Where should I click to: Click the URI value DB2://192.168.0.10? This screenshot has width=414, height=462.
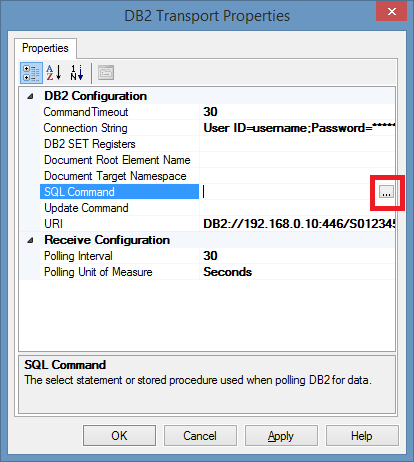[x=297, y=224]
